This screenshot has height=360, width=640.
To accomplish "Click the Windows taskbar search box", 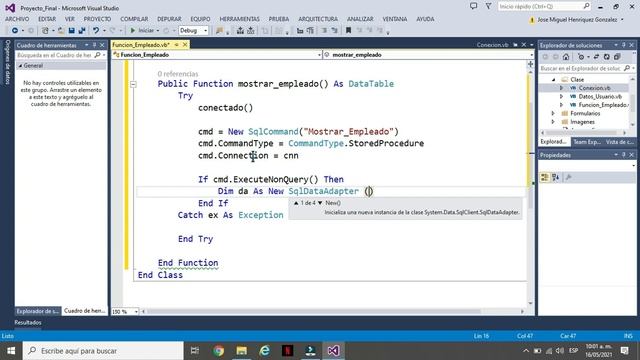I will click(103, 351).
